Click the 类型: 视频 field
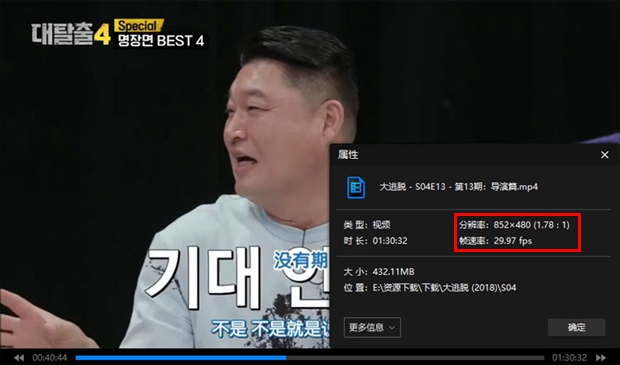This screenshot has height=365, width=620. 367,225
